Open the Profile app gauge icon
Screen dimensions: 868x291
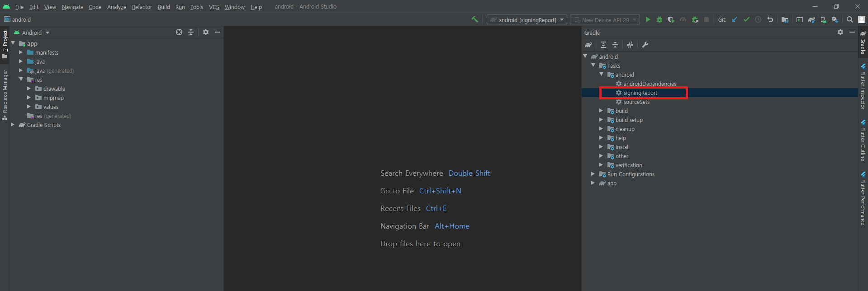683,19
